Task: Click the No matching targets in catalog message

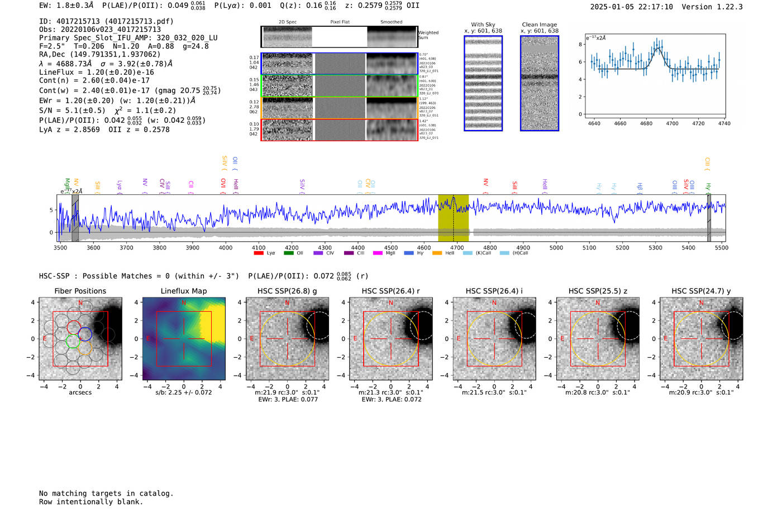Action: click(x=106, y=493)
